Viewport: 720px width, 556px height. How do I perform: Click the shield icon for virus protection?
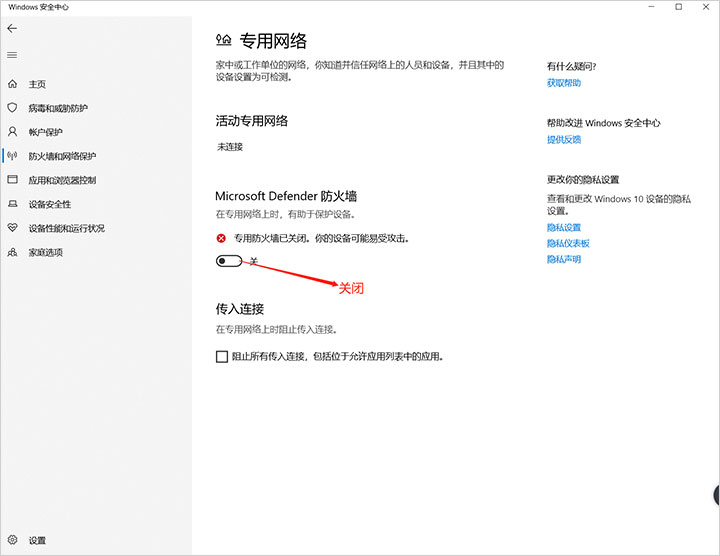click(x=12, y=107)
